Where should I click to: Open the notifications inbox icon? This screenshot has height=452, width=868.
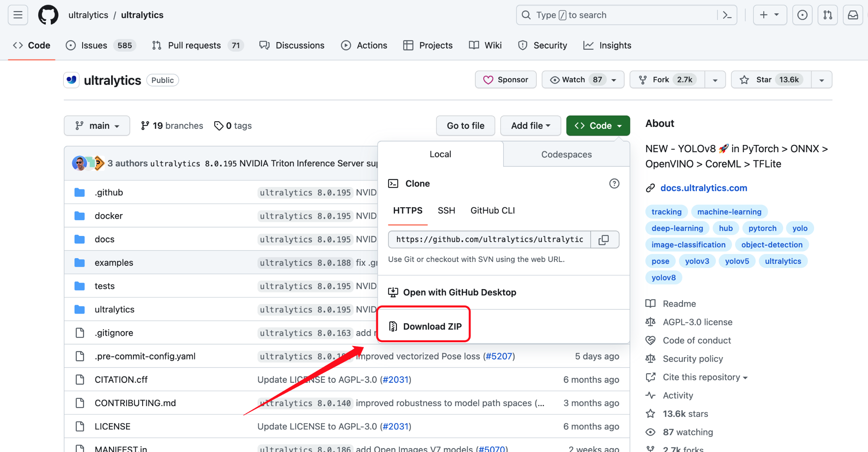(853, 15)
